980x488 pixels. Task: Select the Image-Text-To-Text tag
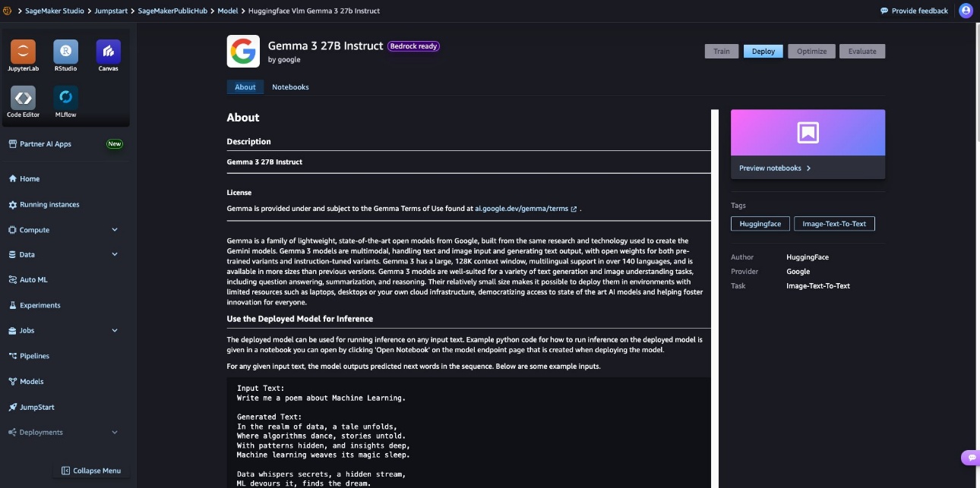point(835,224)
